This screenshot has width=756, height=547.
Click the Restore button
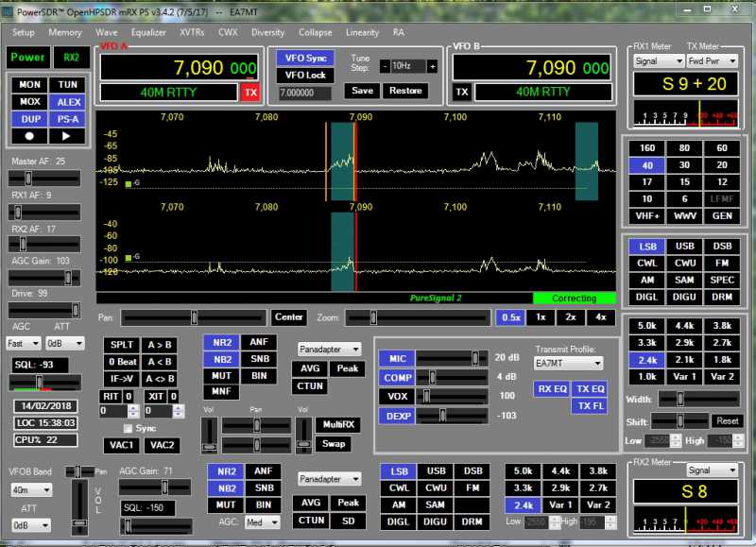405,91
